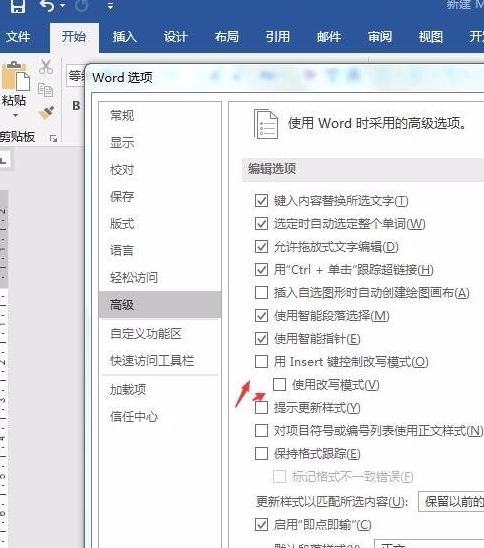484x548 pixels.
Task: Click the Redo icon in title bar
Action: [81, 6]
